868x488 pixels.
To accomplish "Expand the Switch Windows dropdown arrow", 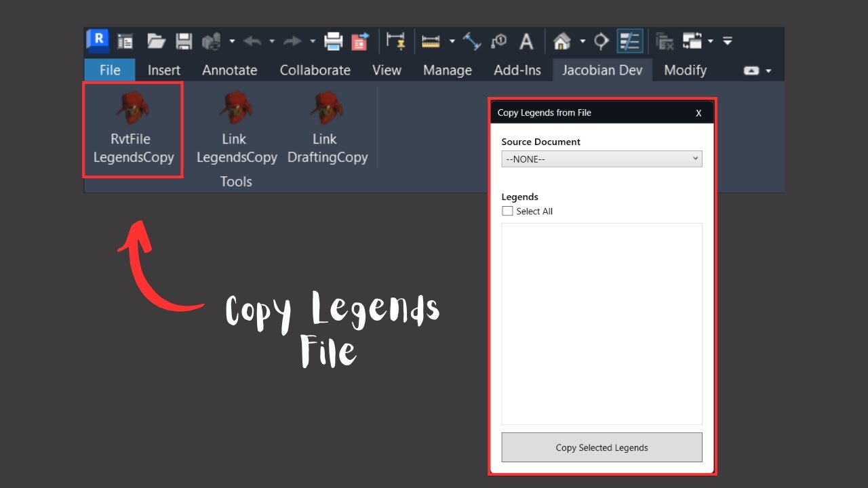I will point(711,41).
